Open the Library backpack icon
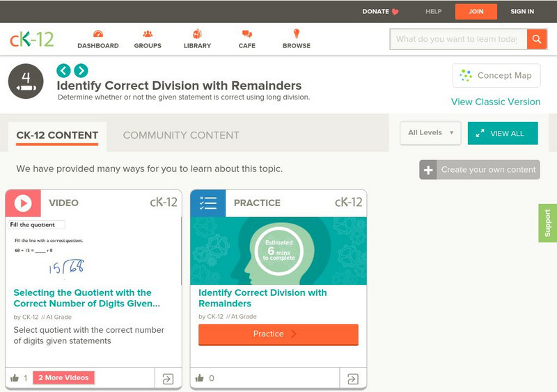 pyautogui.click(x=197, y=33)
